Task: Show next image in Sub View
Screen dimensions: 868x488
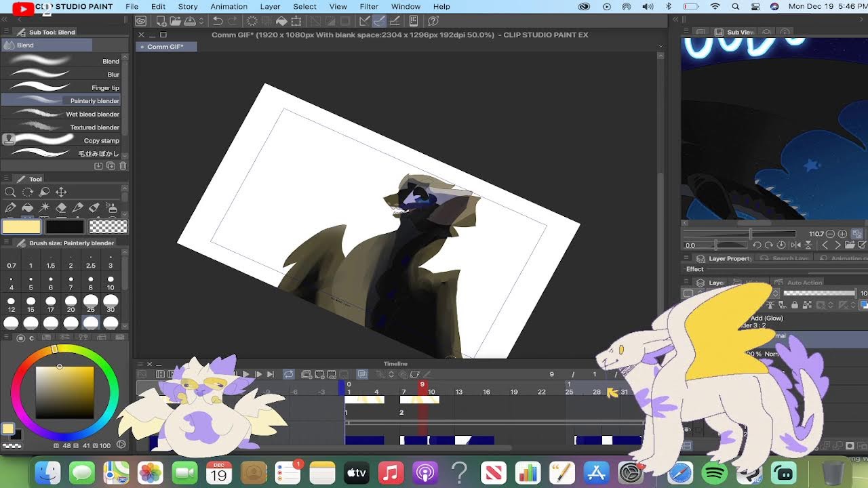Action: 838,245
